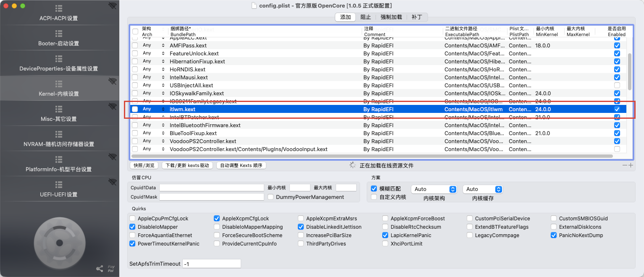
Task: Toggle Enabled checkbox for USBInjectAll.kext
Action: click(617, 85)
